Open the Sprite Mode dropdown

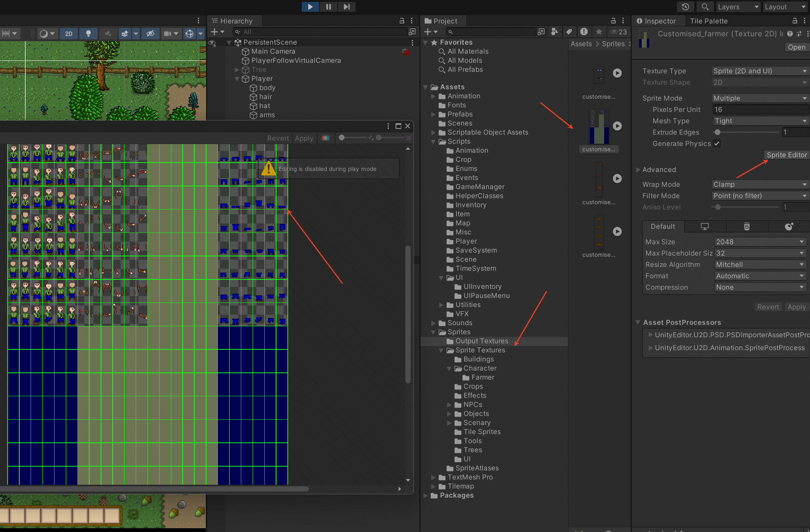759,98
